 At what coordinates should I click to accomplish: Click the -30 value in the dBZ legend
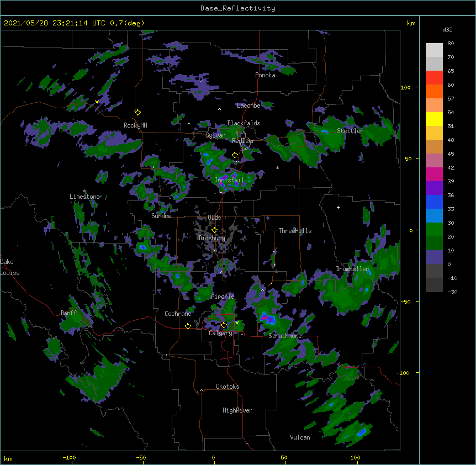click(452, 292)
